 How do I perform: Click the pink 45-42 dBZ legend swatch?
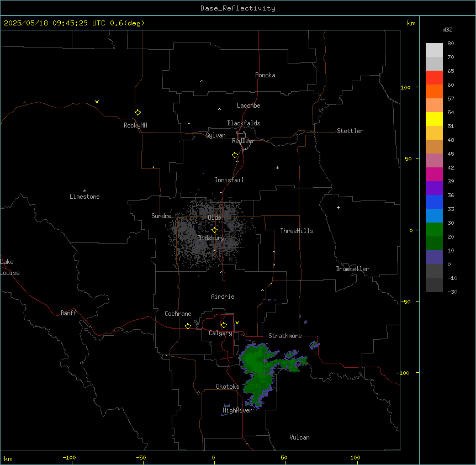coord(434,161)
